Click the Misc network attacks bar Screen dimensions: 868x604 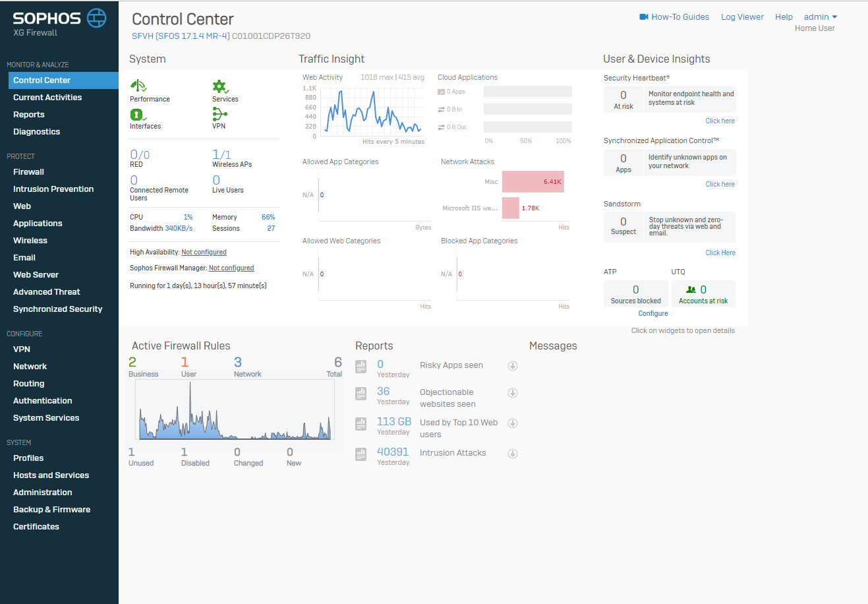click(x=533, y=181)
